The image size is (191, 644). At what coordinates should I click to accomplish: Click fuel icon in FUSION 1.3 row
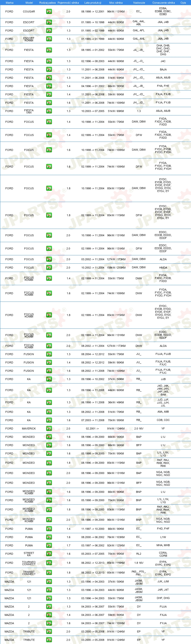coord(49,354)
